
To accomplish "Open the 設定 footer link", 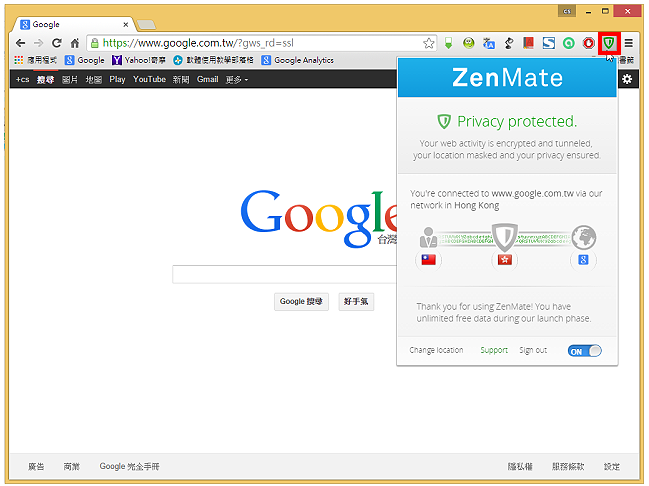I will click(x=611, y=467).
